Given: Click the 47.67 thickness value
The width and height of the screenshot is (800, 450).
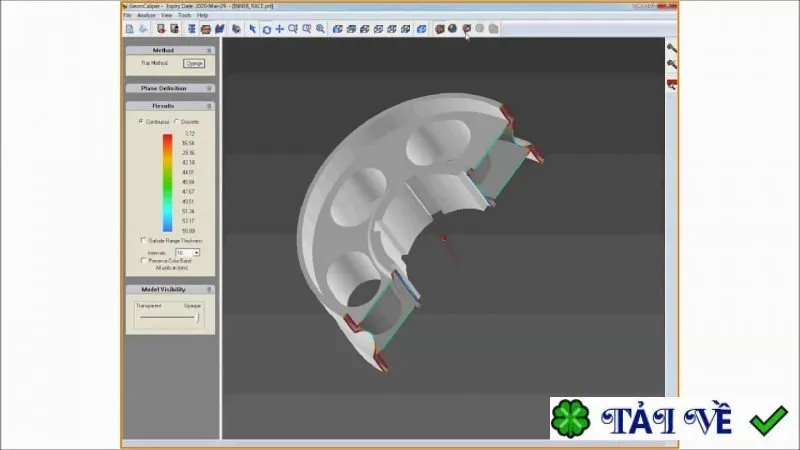Looking at the screenshot, I should [x=188, y=192].
